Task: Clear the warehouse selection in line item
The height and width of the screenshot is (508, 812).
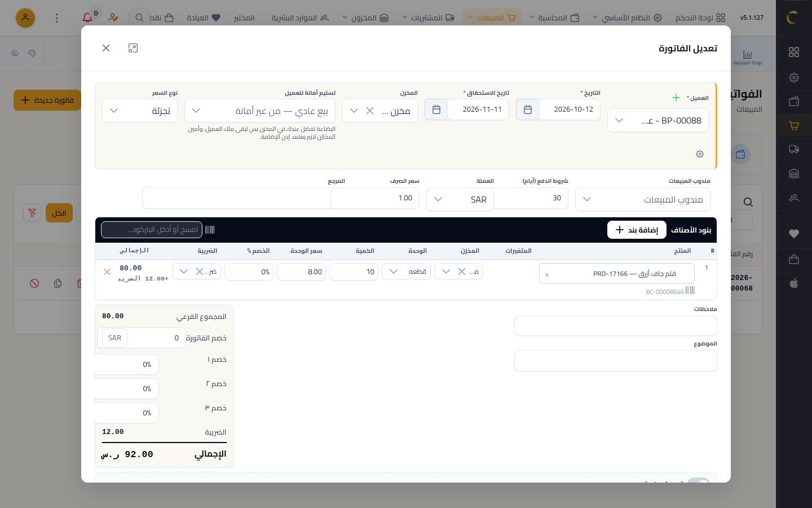Action: (461, 271)
